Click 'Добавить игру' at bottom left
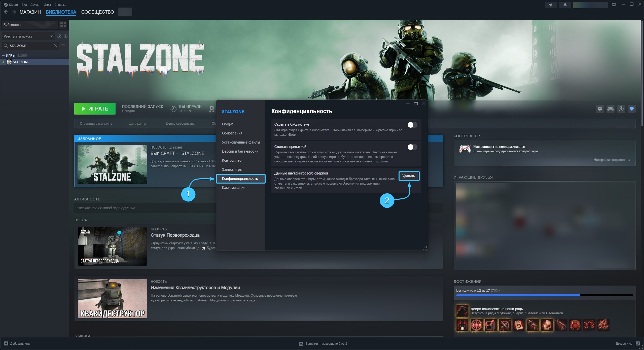644x350 pixels. coord(17,343)
